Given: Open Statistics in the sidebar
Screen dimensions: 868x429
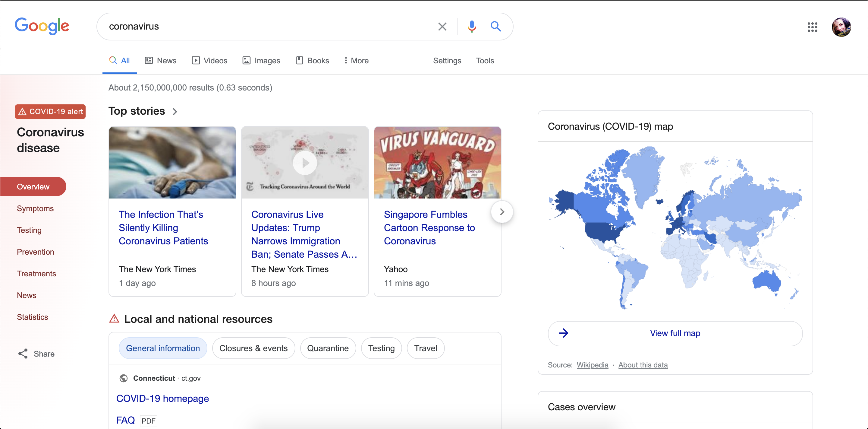Looking at the screenshot, I should [x=32, y=317].
